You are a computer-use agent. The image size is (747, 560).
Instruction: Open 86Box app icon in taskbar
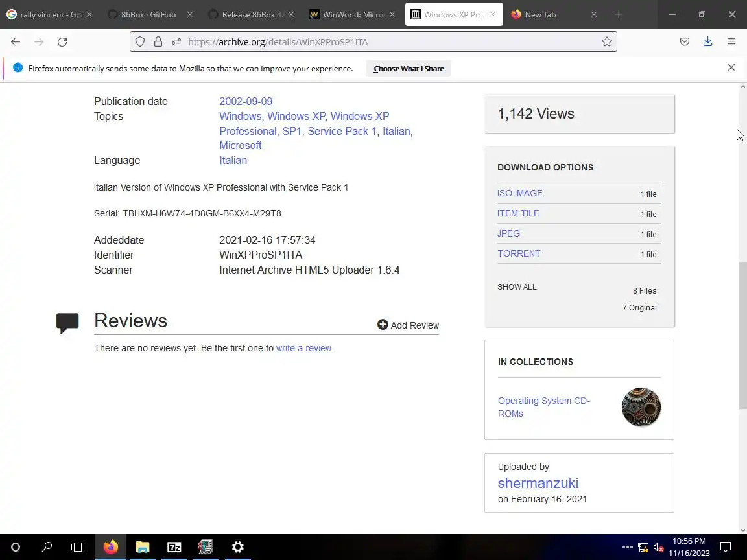click(206, 547)
